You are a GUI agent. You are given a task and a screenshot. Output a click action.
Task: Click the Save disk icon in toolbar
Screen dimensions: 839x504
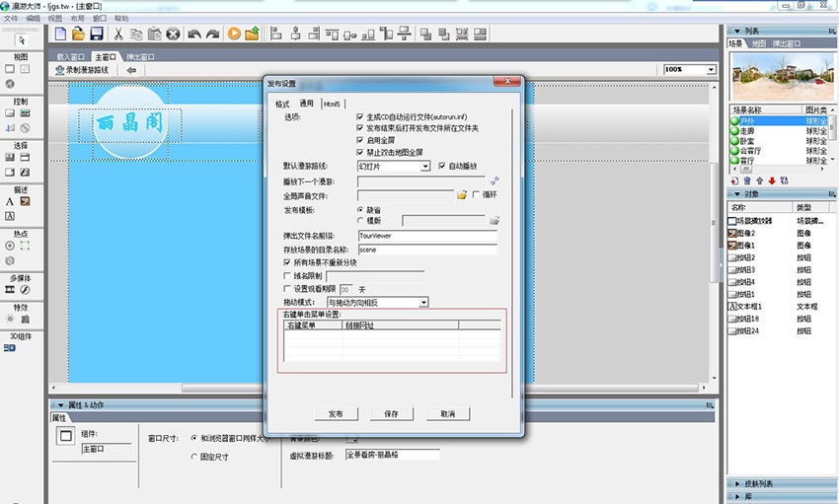click(x=97, y=34)
